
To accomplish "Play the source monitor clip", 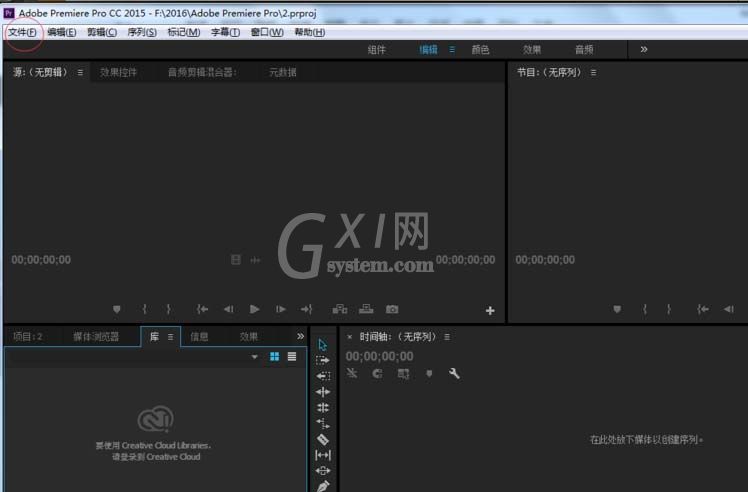I will (254, 309).
